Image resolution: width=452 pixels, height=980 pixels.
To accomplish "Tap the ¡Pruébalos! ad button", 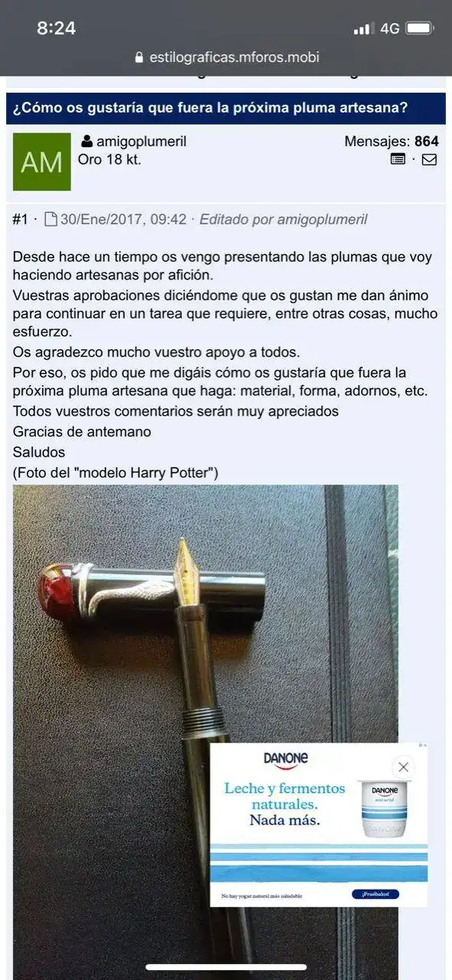I will (375, 894).
